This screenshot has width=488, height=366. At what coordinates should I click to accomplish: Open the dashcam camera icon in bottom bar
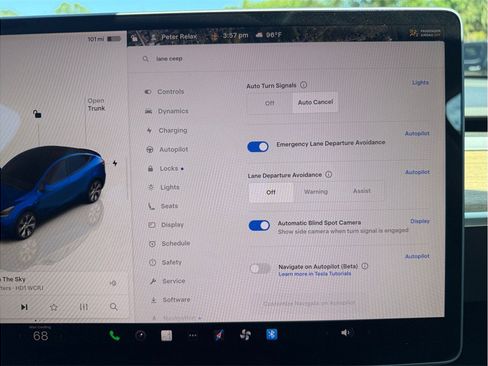(x=140, y=336)
